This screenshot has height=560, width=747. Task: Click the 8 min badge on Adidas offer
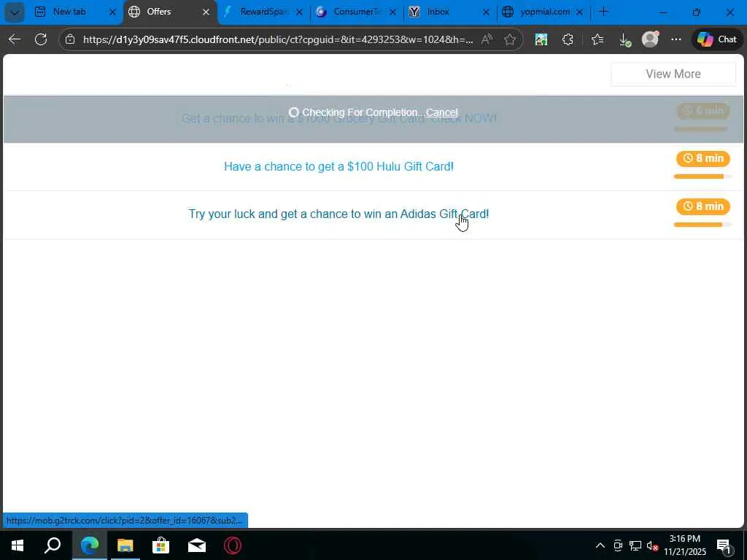pyautogui.click(x=703, y=206)
